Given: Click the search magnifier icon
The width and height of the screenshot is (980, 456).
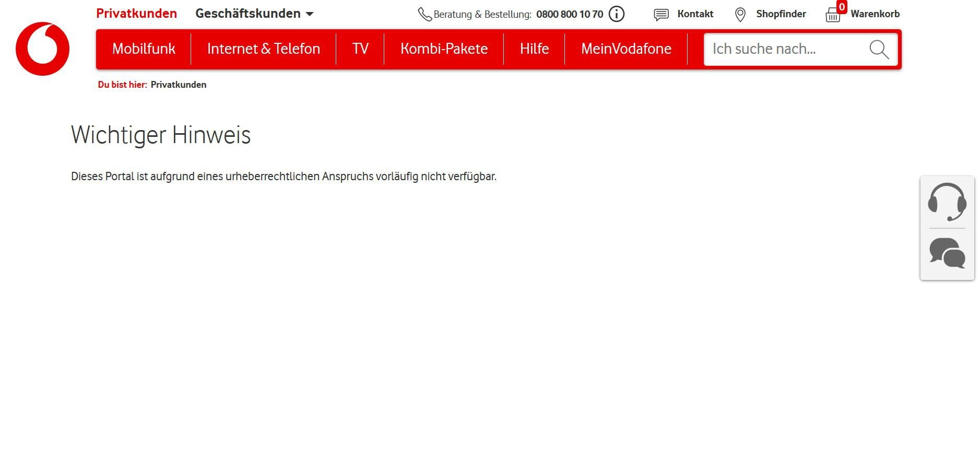Looking at the screenshot, I should (x=879, y=49).
